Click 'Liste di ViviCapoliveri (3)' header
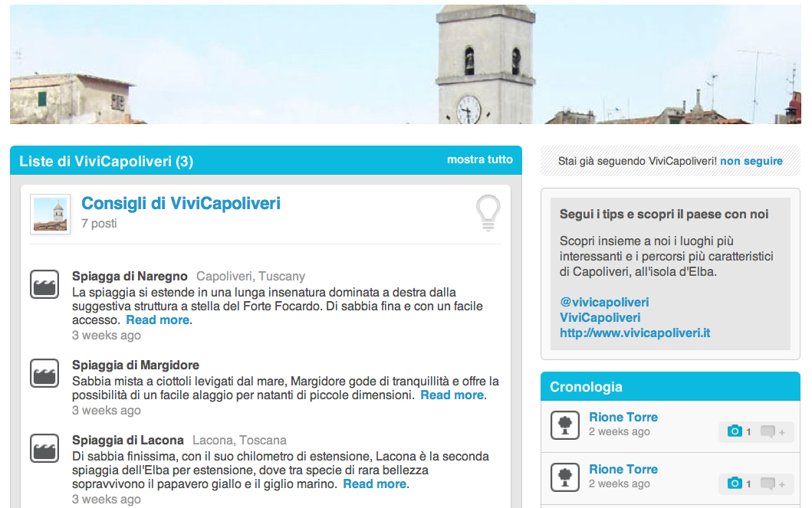 point(106,162)
